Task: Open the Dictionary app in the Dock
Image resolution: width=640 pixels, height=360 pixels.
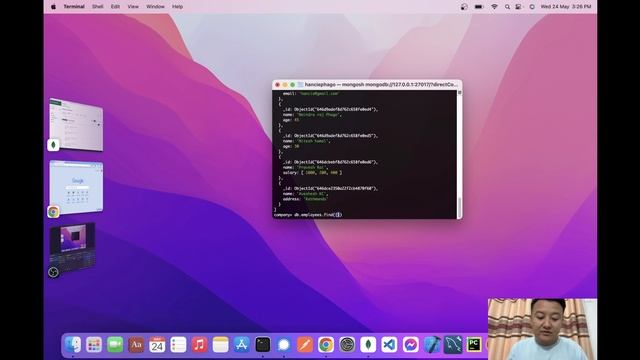Action: (x=136, y=345)
